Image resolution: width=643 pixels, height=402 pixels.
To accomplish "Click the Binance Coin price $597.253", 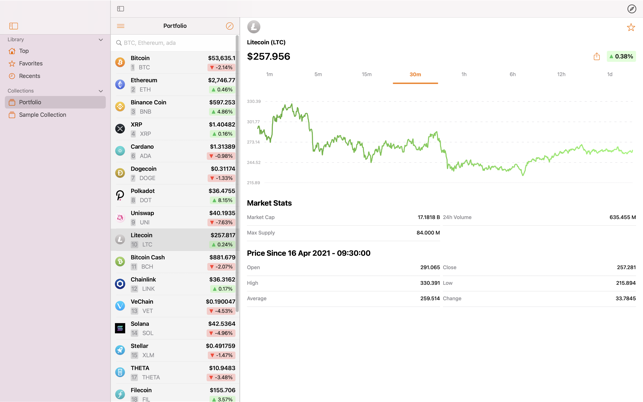I will click(222, 102).
